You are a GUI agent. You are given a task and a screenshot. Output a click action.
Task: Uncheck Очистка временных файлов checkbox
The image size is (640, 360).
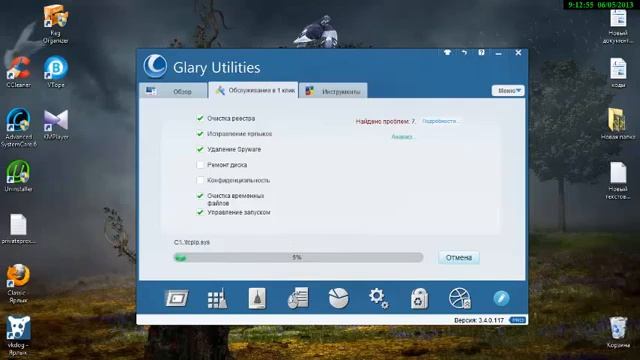(200, 196)
